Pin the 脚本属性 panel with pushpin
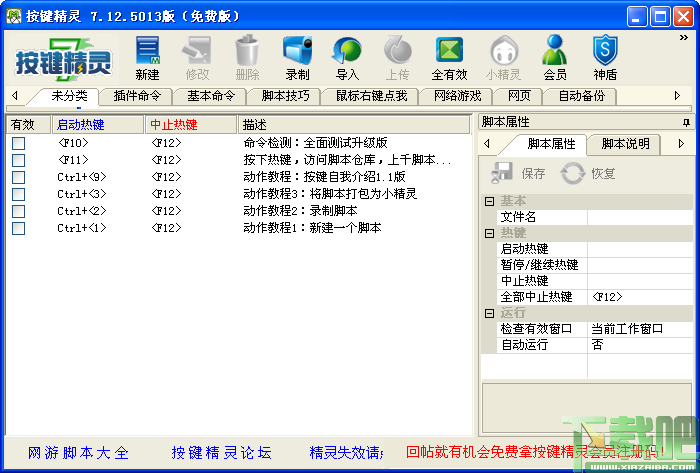This screenshot has height=473, width=700. click(x=687, y=122)
